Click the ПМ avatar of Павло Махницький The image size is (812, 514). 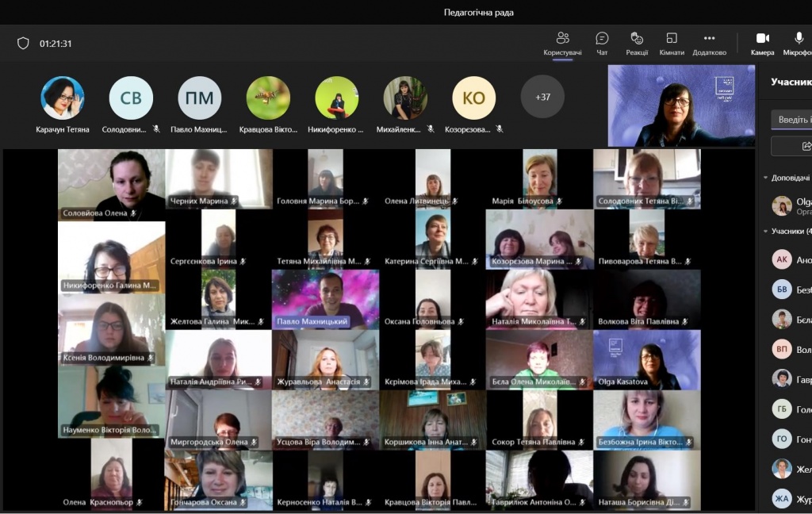tap(200, 98)
